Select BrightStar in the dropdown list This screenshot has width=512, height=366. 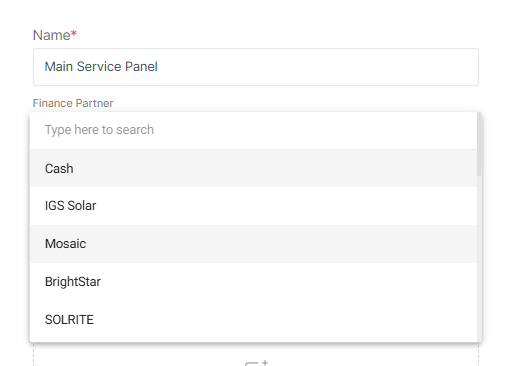pos(253,282)
